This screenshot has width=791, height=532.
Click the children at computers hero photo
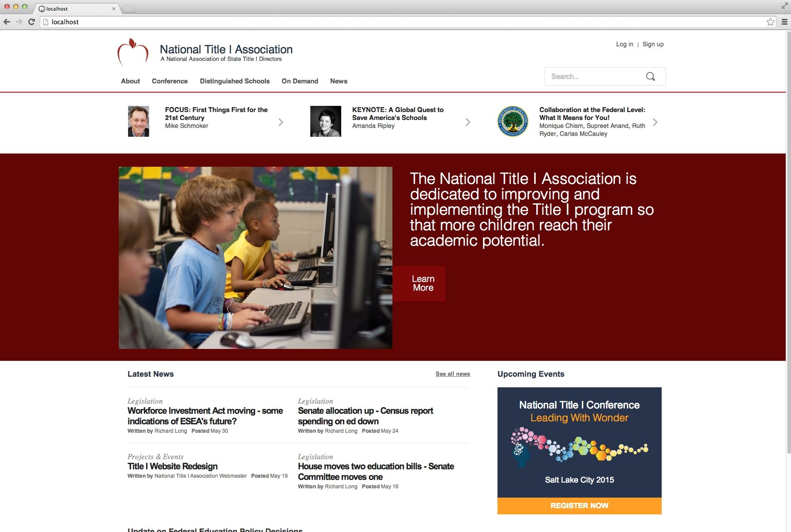[x=255, y=258]
